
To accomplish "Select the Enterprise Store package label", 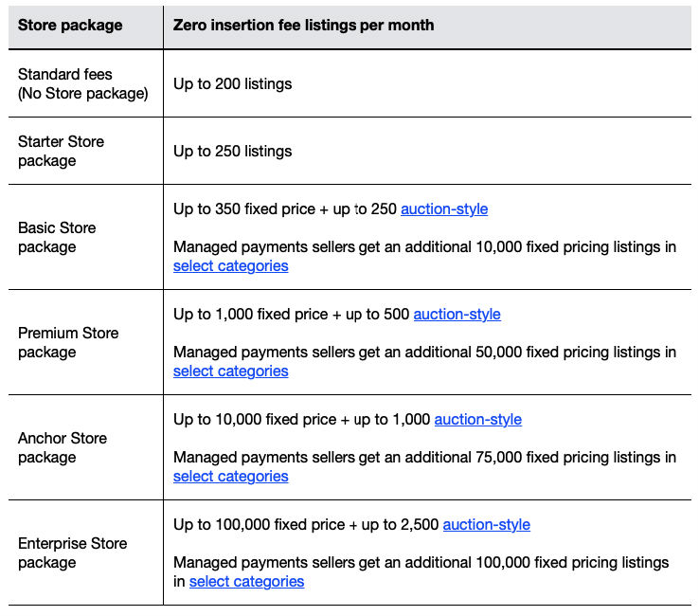I will point(72,553).
